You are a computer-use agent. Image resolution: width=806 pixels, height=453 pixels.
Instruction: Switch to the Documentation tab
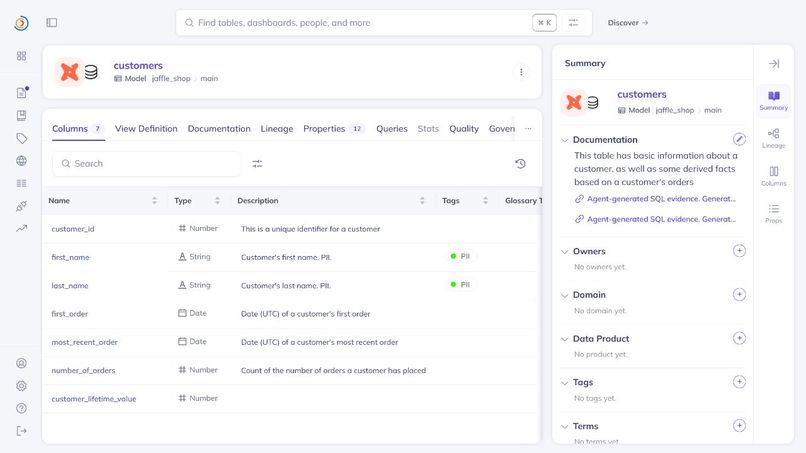pyautogui.click(x=219, y=129)
